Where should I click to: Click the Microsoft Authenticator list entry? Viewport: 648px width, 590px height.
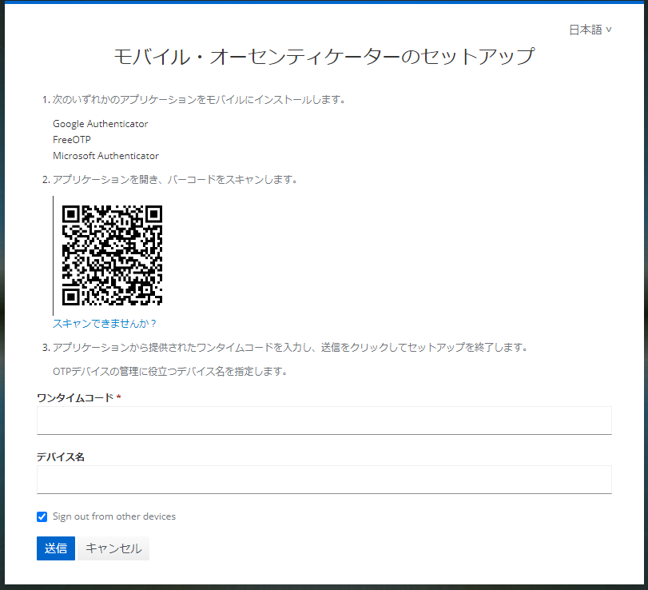(105, 156)
